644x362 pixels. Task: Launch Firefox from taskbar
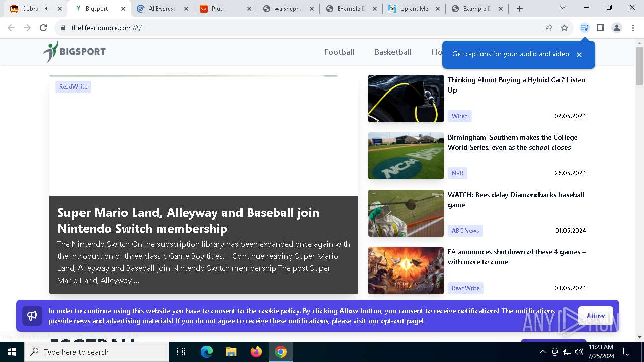pos(256,352)
